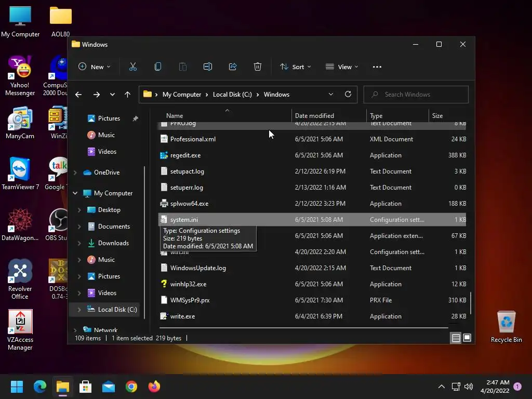
Task: Select the regedit.exe file
Action: [x=312, y=155]
